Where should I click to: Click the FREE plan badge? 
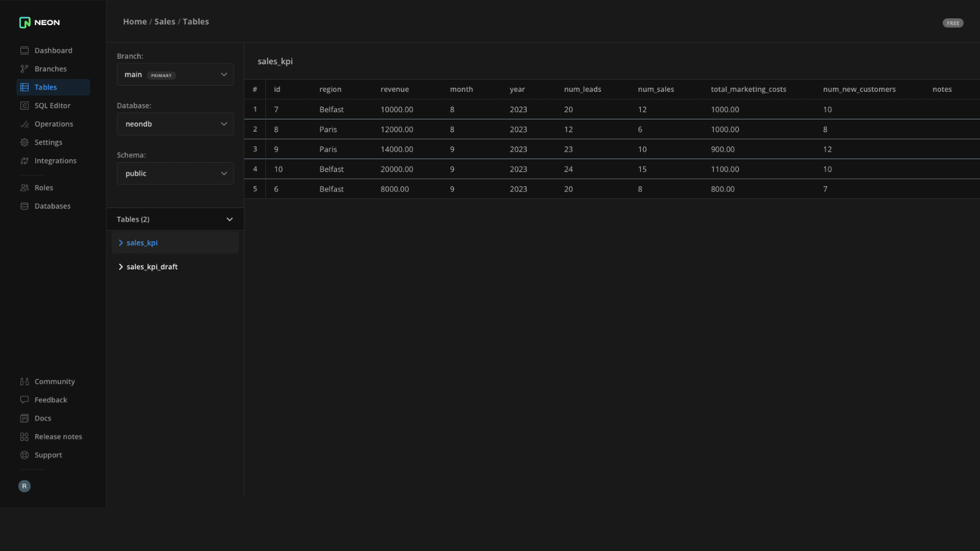[x=953, y=23]
